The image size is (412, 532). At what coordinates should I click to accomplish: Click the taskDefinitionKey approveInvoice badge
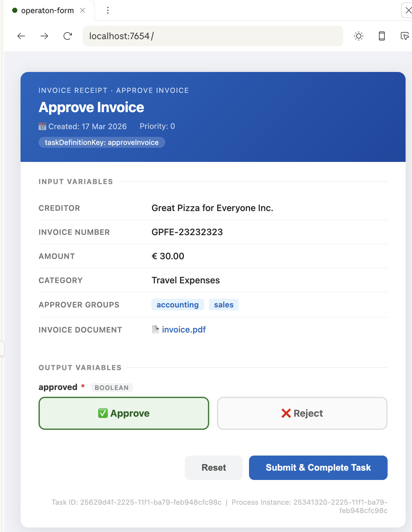point(102,142)
